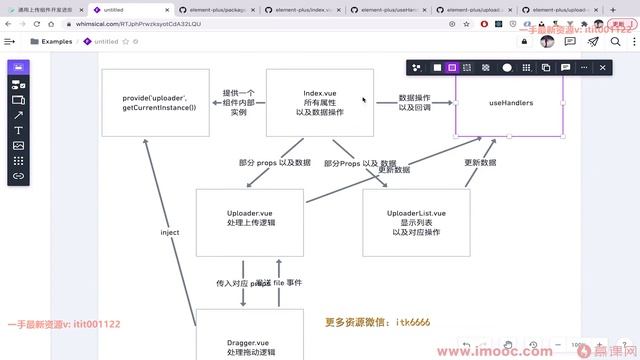Open the lock sharing permissions icon

(x=524, y=41)
